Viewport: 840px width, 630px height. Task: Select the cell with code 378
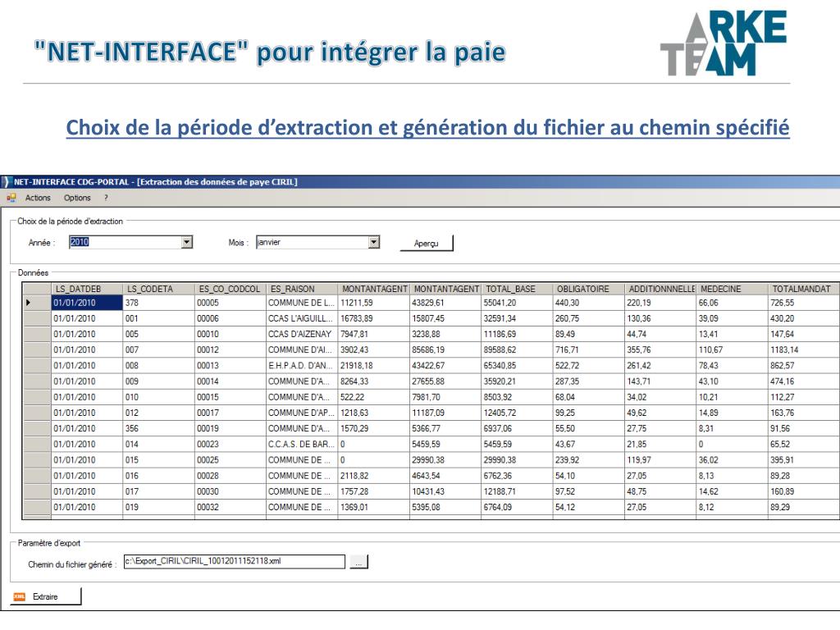pos(158,303)
